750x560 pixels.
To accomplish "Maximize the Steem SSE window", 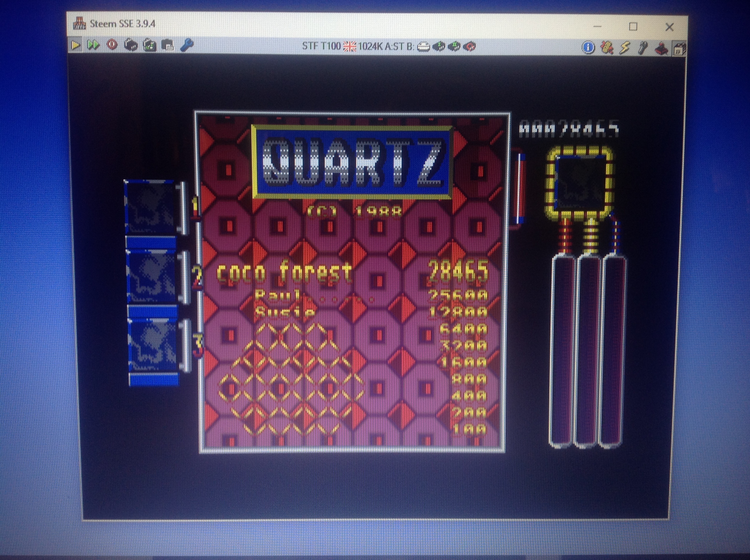I will (633, 26).
